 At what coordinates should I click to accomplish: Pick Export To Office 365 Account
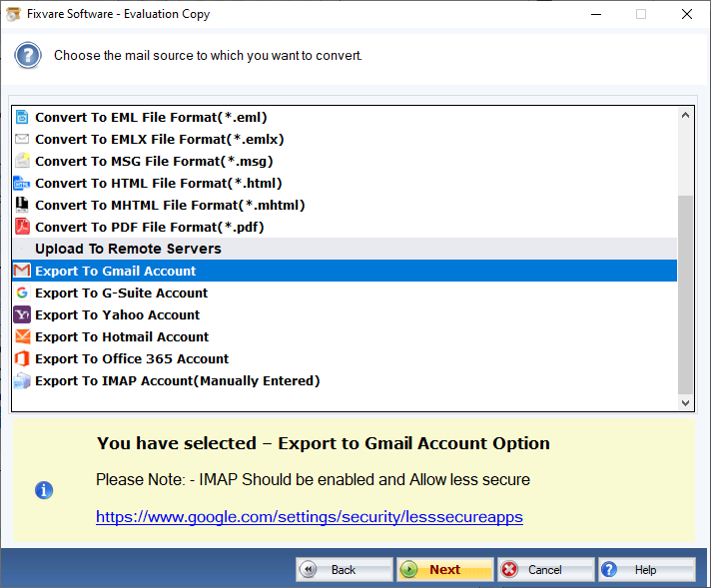point(345,358)
